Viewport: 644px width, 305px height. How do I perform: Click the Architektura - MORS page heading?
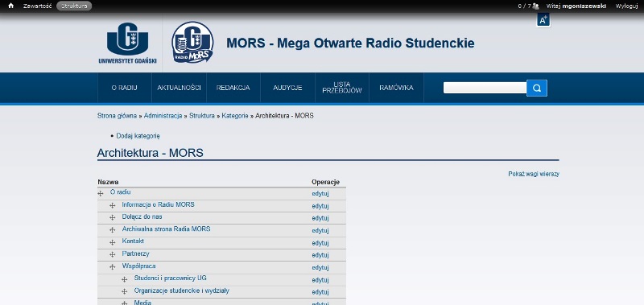point(151,153)
